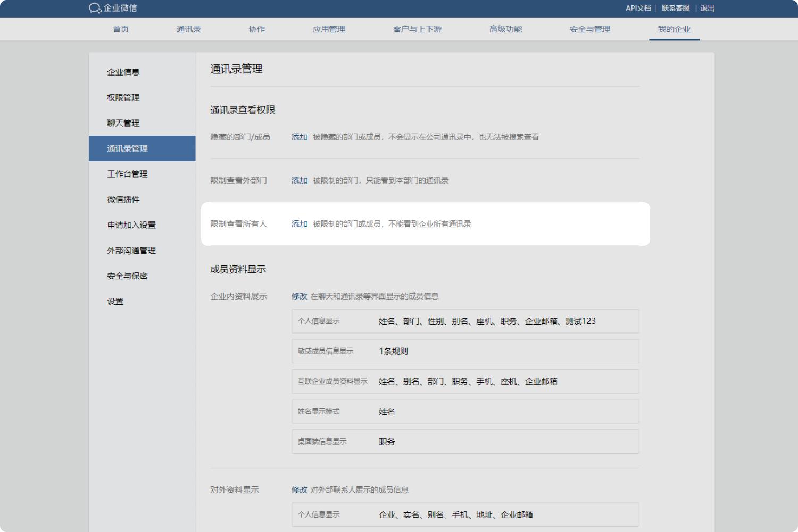Viewport: 798px width, 532px height.
Task: Switch to the 应用管理 tab
Action: coord(329,29)
